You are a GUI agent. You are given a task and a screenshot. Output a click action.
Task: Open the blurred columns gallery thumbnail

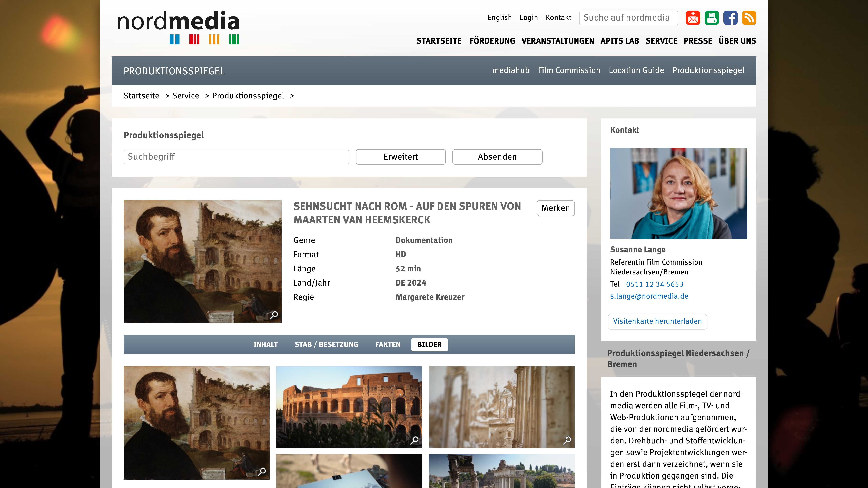[x=501, y=407]
